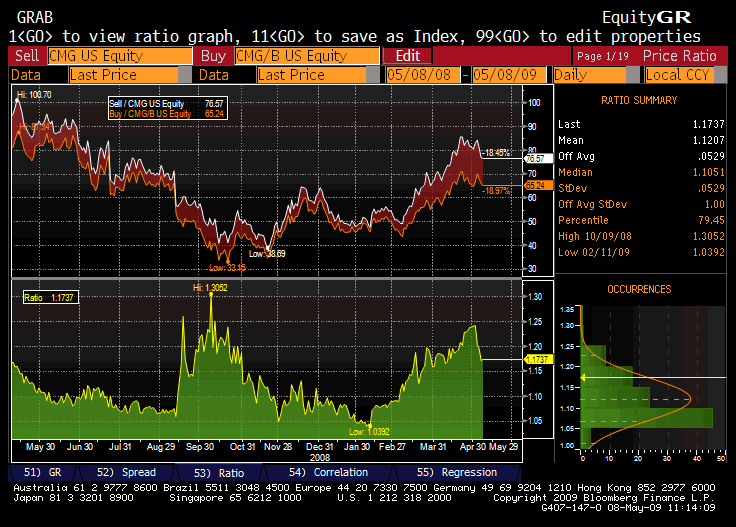Click the end date field 05/08/09
The image size is (736, 527).
point(509,75)
